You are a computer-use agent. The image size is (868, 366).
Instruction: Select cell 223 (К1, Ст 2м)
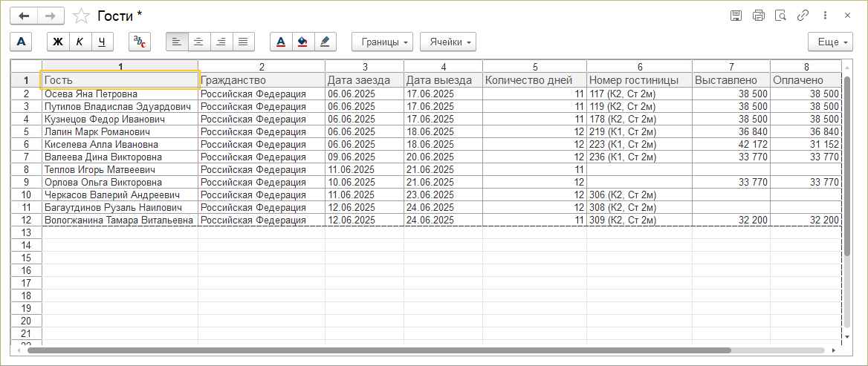coord(639,144)
